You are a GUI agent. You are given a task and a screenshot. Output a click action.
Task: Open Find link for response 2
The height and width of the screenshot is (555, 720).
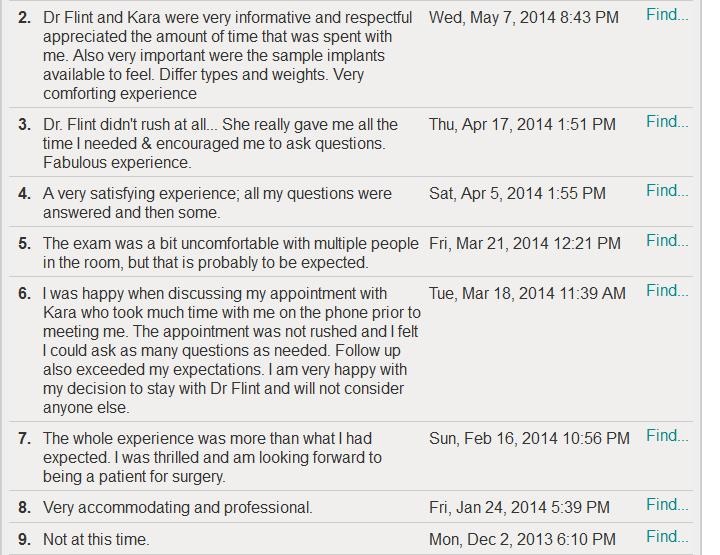coord(667,15)
